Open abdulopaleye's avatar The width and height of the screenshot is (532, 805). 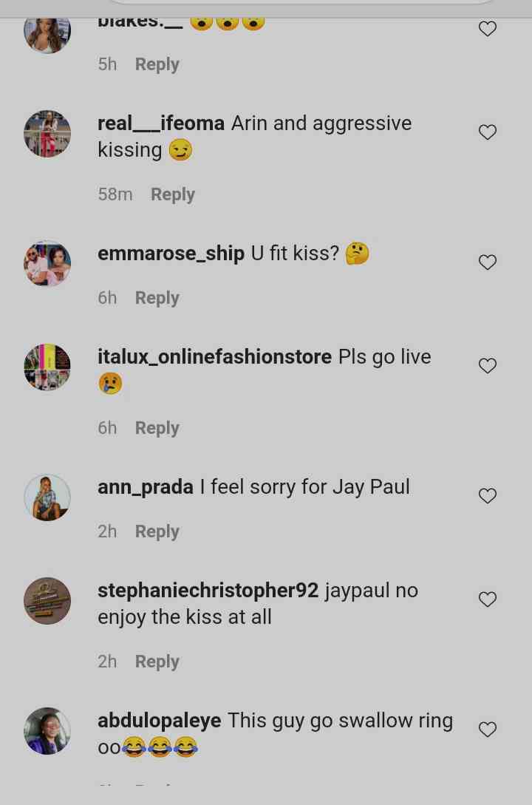pos(47,730)
